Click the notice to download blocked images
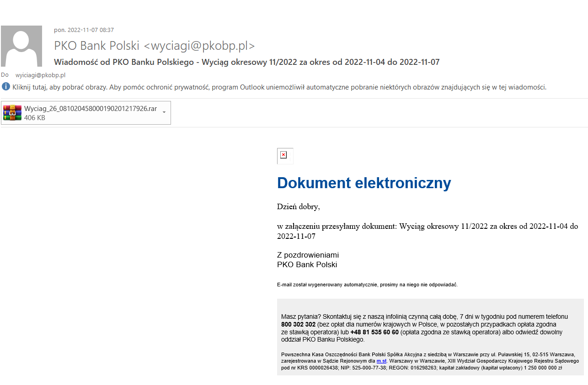 tap(279, 87)
